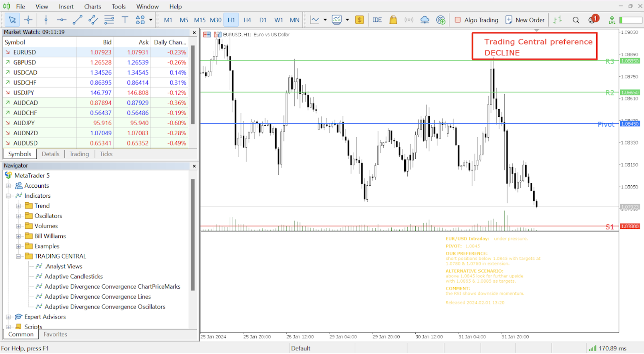Viewport: 644px width, 354px height.
Task: Click the dollar trade levels icon
Action: tap(359, 20)
